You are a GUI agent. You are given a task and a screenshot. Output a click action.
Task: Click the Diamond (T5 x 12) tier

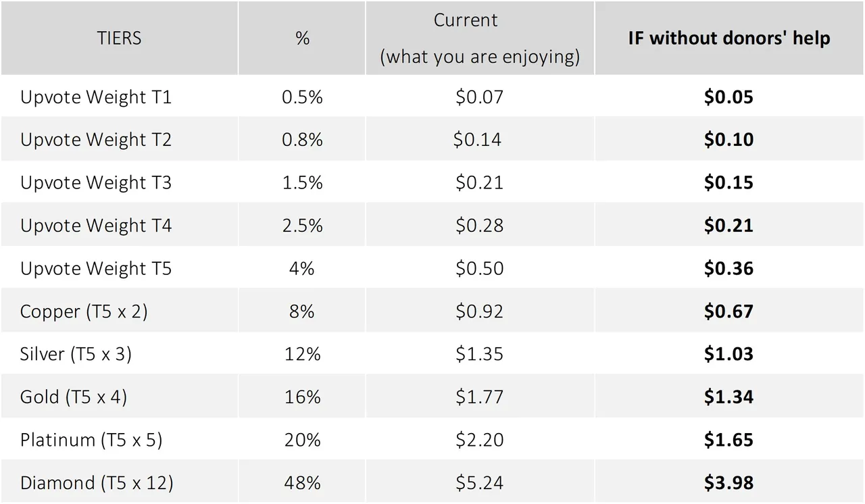pos(97,483)
